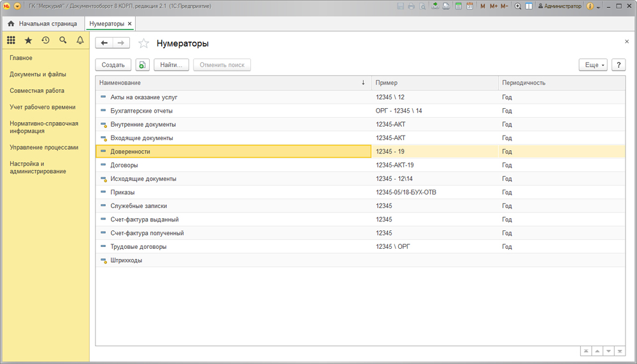Open dropdown arrow next to info icon

click(x=599, y=6)
